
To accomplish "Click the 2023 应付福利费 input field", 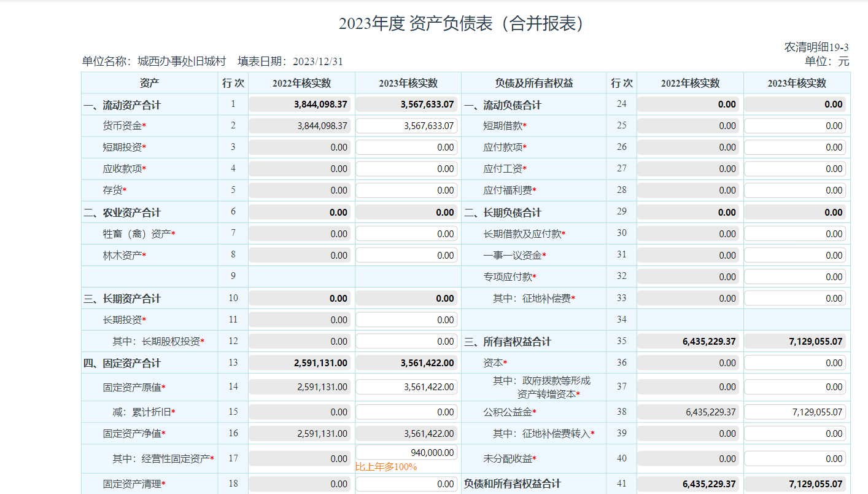I will pyautogui.click(x=795, y=190).
